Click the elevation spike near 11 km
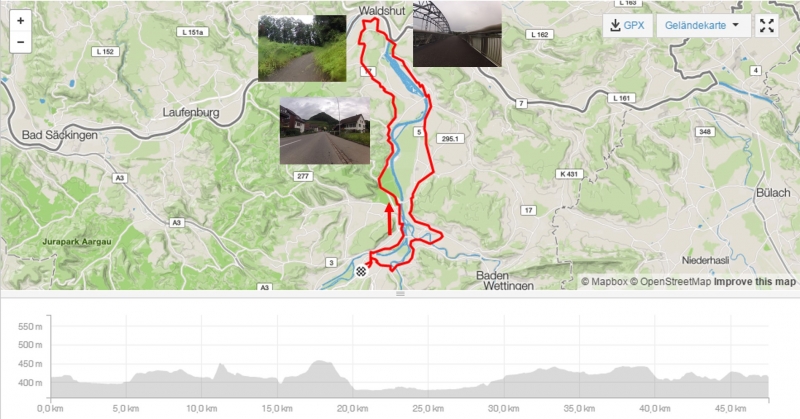Image resolution: width=800 pixels, height=419 pixels. point(221,366)
